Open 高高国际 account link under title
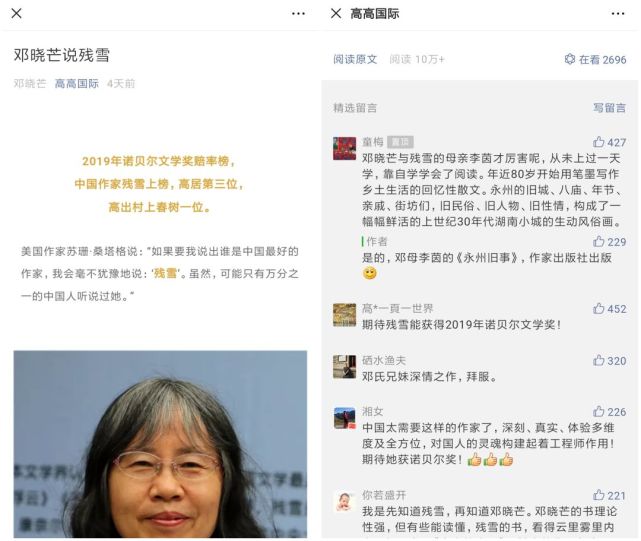Image resolution: width=641 pixels, height=541 pixels. [76, 83]
